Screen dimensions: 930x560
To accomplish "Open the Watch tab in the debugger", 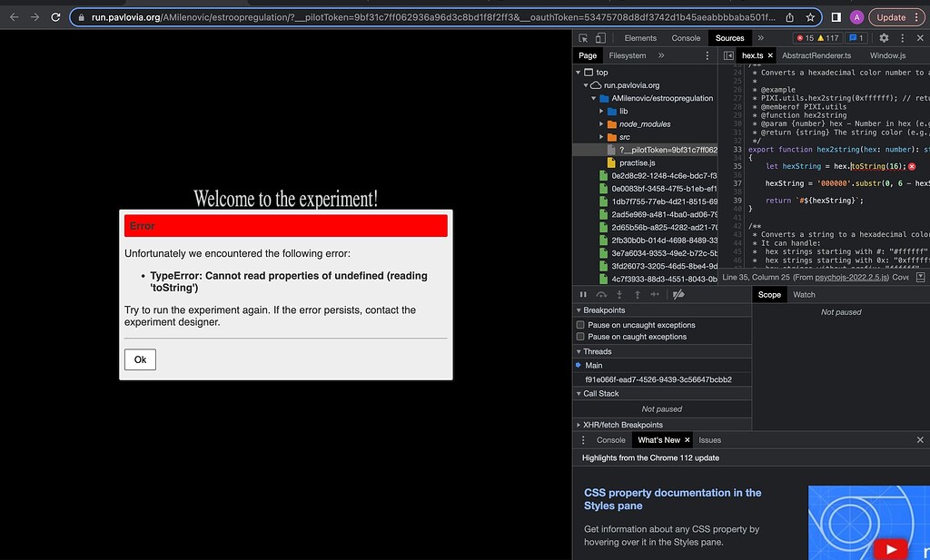I will (805, 294).
